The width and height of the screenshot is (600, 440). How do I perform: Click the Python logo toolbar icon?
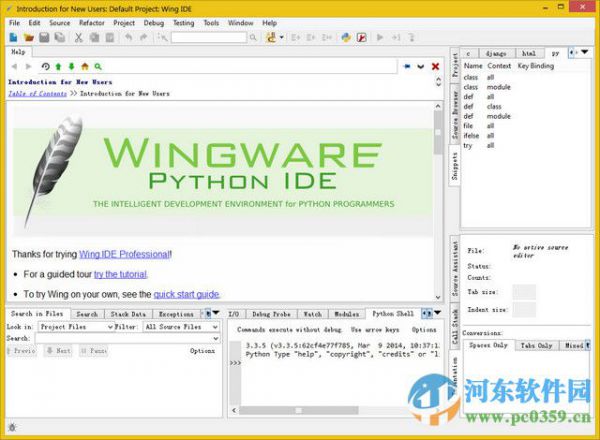[x=346, y=37]
